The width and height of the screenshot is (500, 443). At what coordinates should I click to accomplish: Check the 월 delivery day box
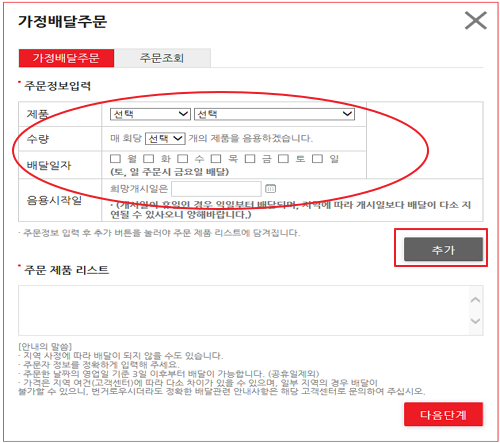click(115, 159)
